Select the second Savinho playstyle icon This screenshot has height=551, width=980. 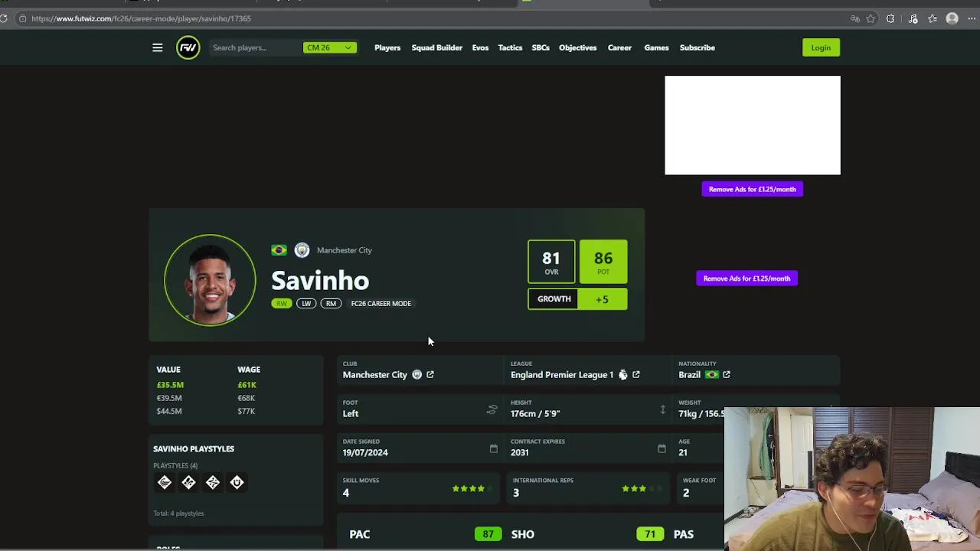[x=188, y=482]
